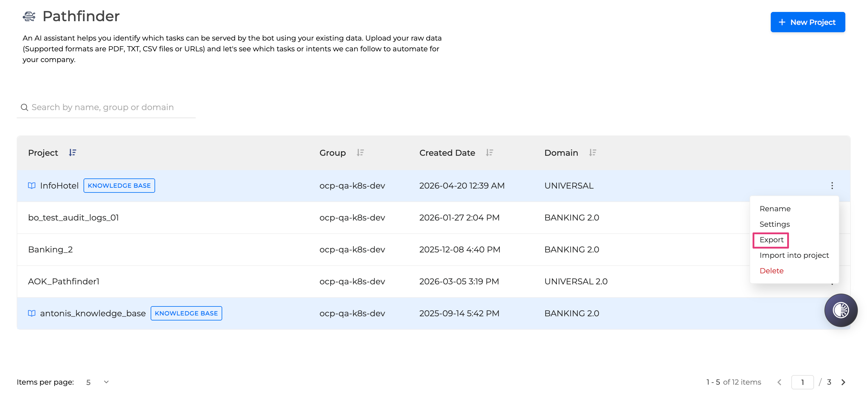Choose Settings from the context menu
Image resolution: width=868 pixels, height=407 pixels.
click(774, 224)
